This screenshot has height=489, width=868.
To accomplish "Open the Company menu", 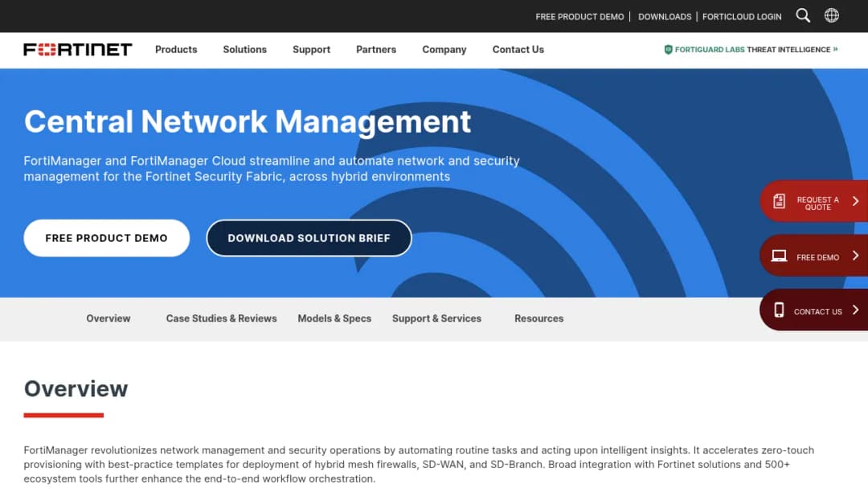I will [444, 49].
